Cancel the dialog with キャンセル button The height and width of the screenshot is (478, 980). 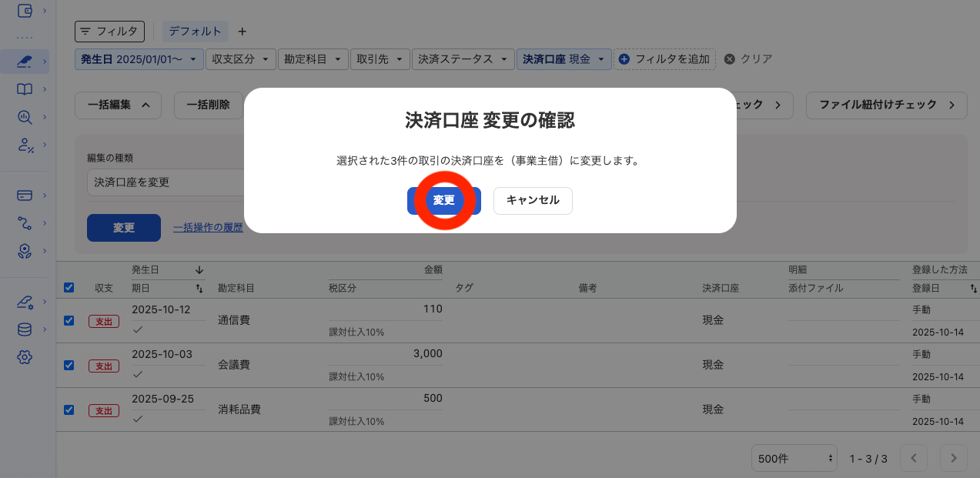[533, 200]
